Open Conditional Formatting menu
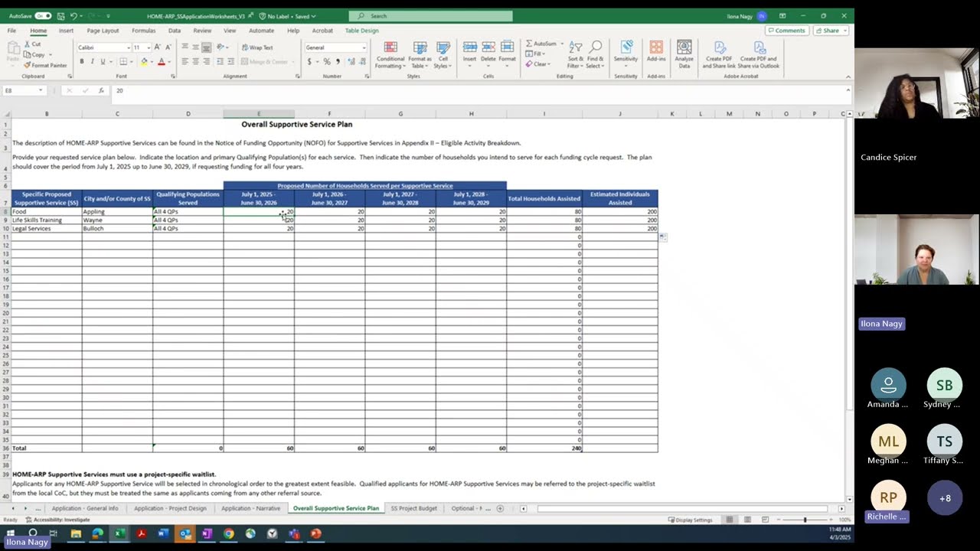The width and height of the screenshot is (980, 551). click(x=390, y=55)
